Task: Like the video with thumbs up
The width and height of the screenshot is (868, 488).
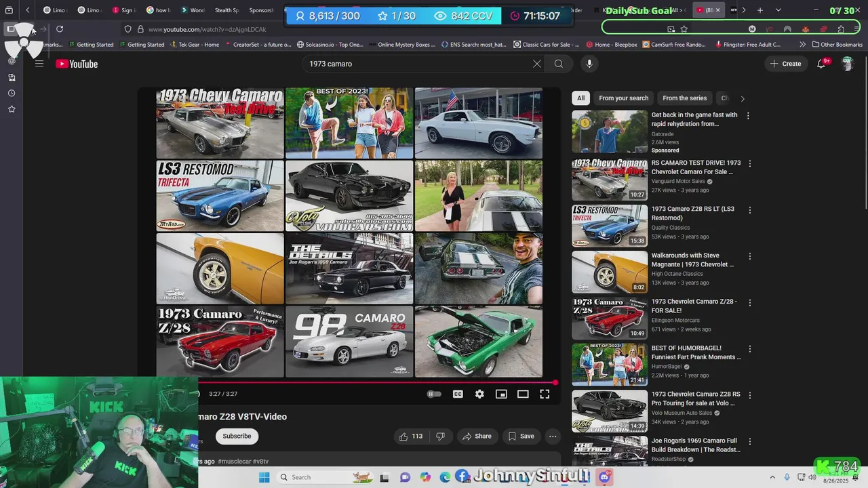Action: pyautogui.click(x=410, y=436)
